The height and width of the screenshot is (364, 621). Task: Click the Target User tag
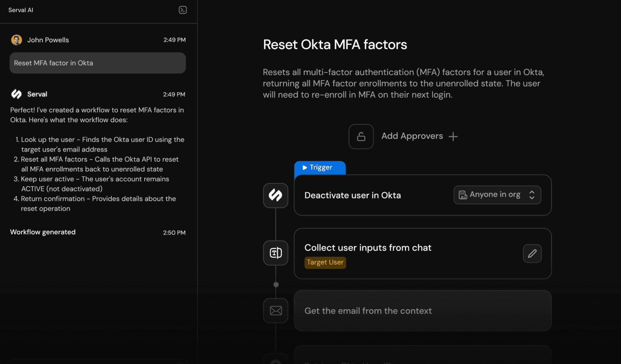[x=325, y=262]
